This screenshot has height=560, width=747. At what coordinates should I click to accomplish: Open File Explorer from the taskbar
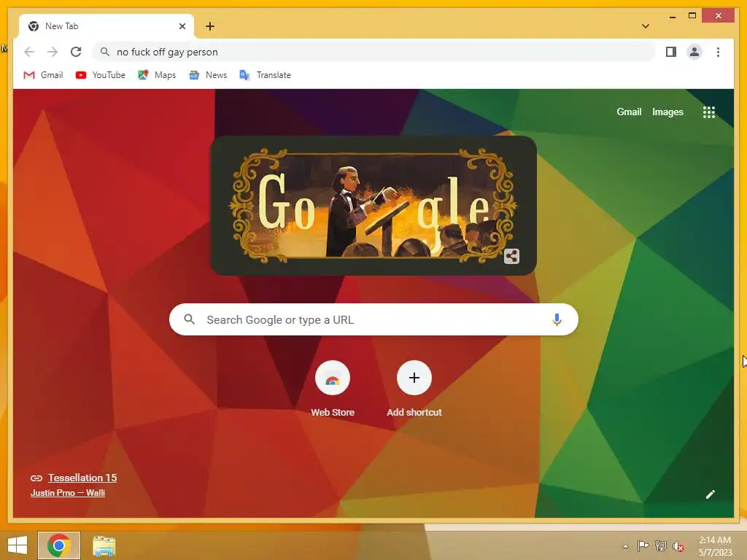(104, 546)
